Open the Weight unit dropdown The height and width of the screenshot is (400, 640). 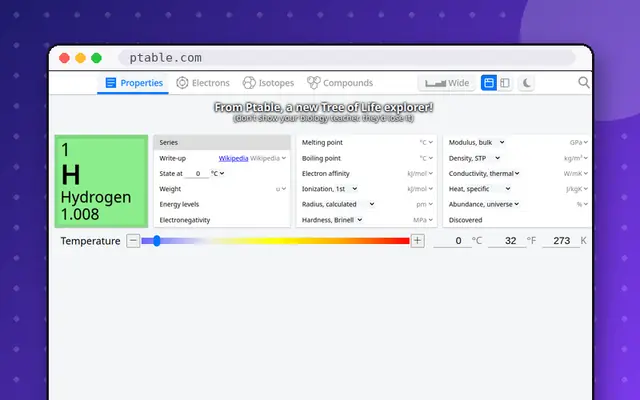(281, 189)
